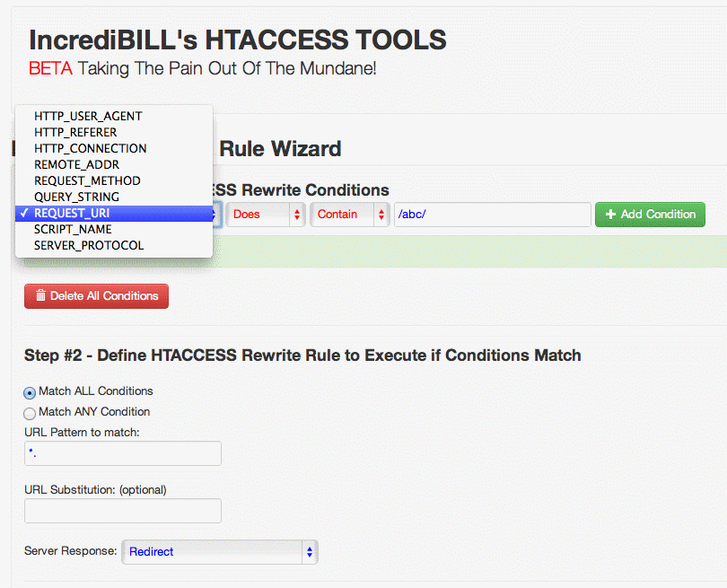Pick HTTP_CONNECTION from the variable list
This screenshot has width=727, height=588.
click(90, 148)
